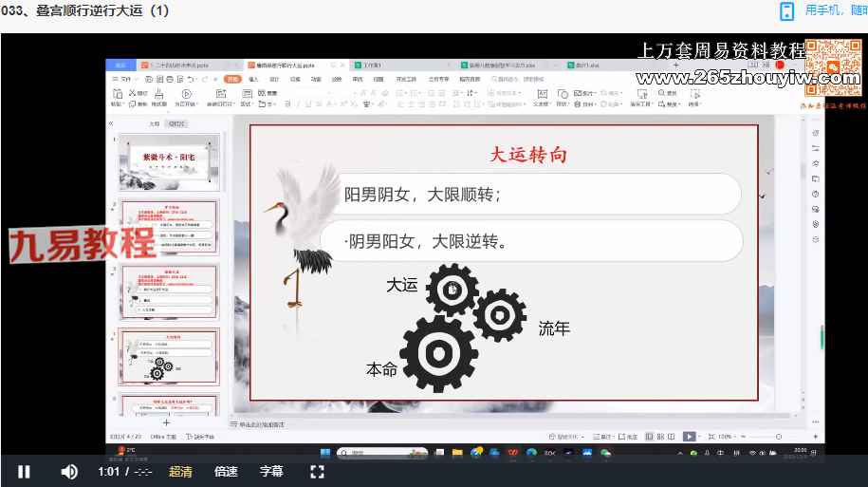Click the 用手机 phone icon link
Screen dimensions: 868x487
tap(786, 11)
